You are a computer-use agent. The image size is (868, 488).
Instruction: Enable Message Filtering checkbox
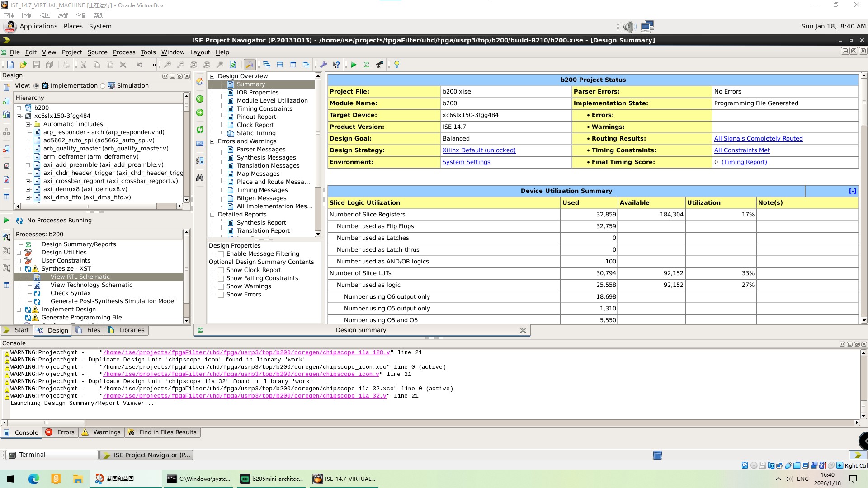(x=221, y=254)
